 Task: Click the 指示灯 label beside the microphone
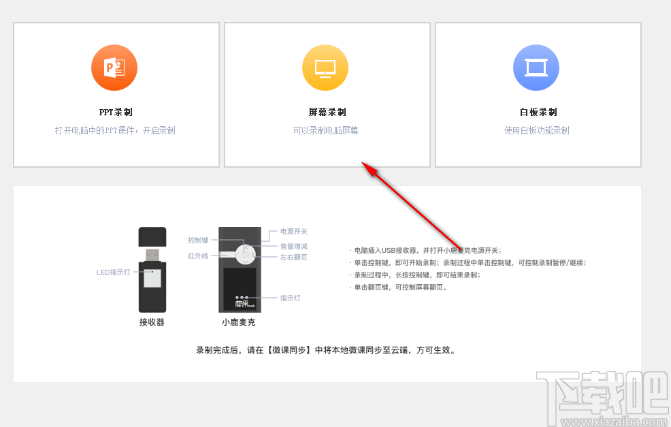click(290, 298)
